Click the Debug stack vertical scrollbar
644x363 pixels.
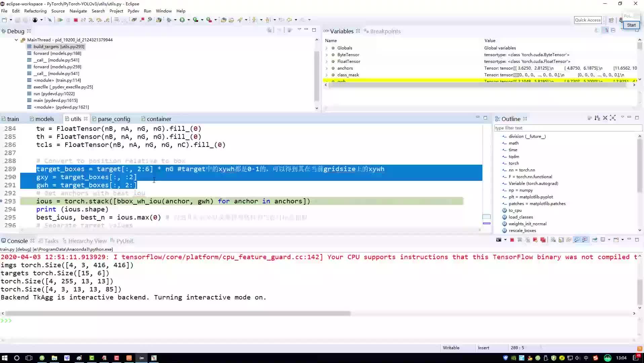[x=316, y=76]
